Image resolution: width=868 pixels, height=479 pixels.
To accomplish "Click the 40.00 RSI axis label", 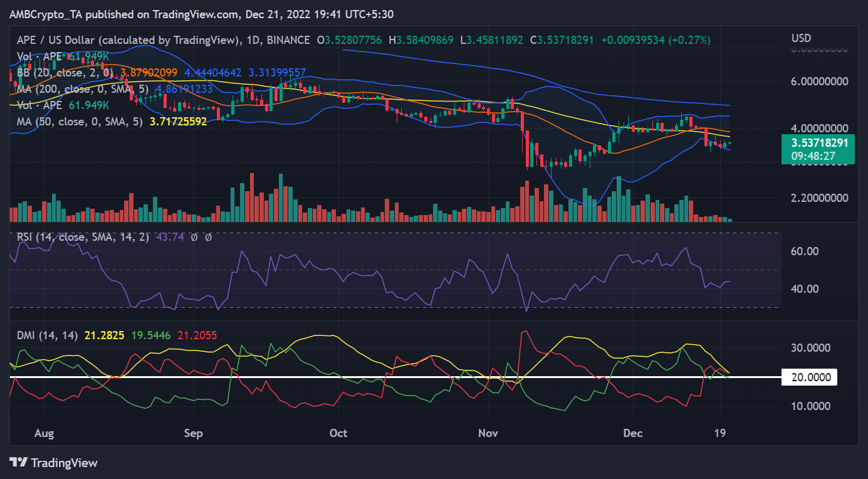I will [805, 289].
